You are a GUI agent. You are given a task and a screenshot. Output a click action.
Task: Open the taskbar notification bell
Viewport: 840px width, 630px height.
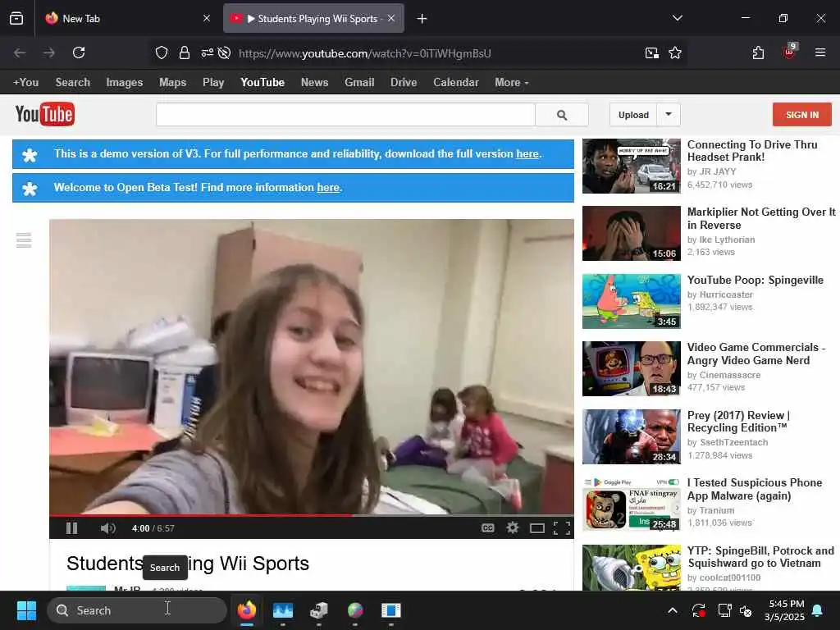[818, 610]
